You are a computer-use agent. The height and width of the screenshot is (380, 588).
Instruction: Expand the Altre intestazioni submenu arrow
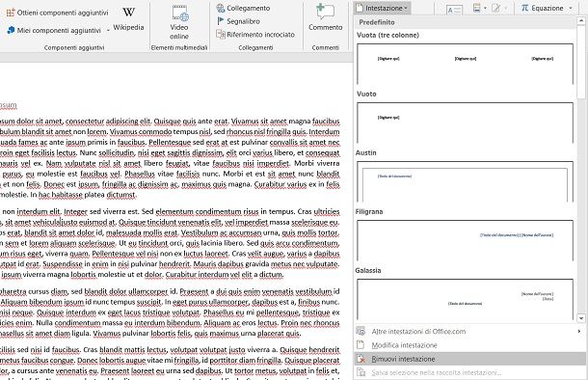click(x=579, y=331)
